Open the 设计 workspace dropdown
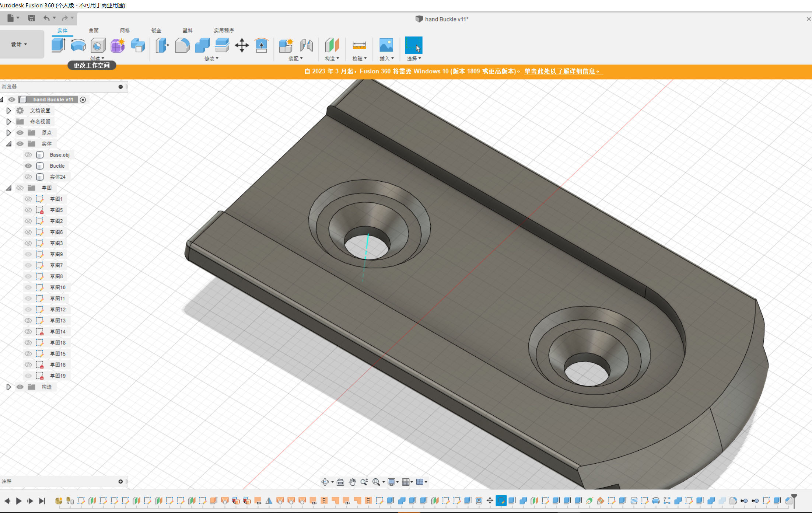812x513 pixels. tap(19, 44)
